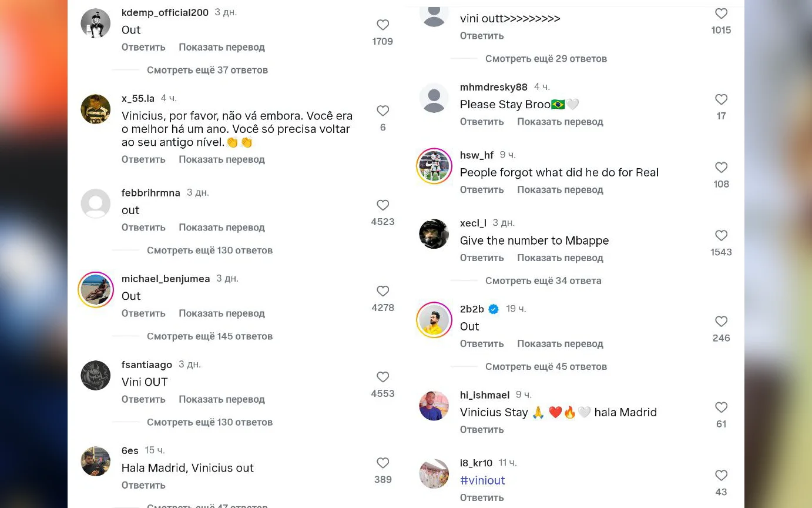
Task: Expand 145 replies under michael_benjumea's comment
Action: tap(209, 336)
